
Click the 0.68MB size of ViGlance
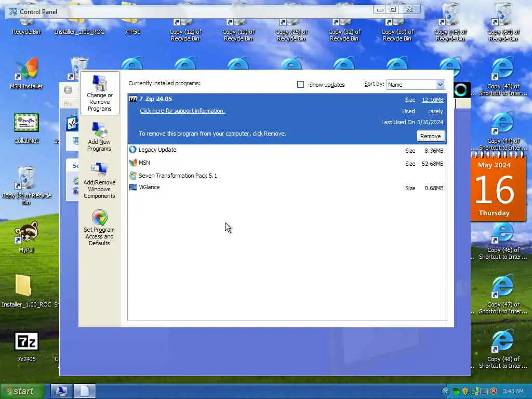(434, 188)
